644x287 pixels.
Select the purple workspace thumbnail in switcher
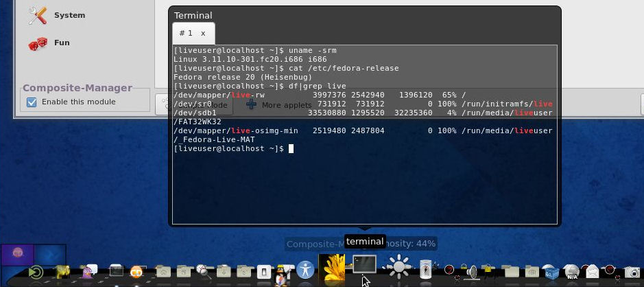[17, 255]
